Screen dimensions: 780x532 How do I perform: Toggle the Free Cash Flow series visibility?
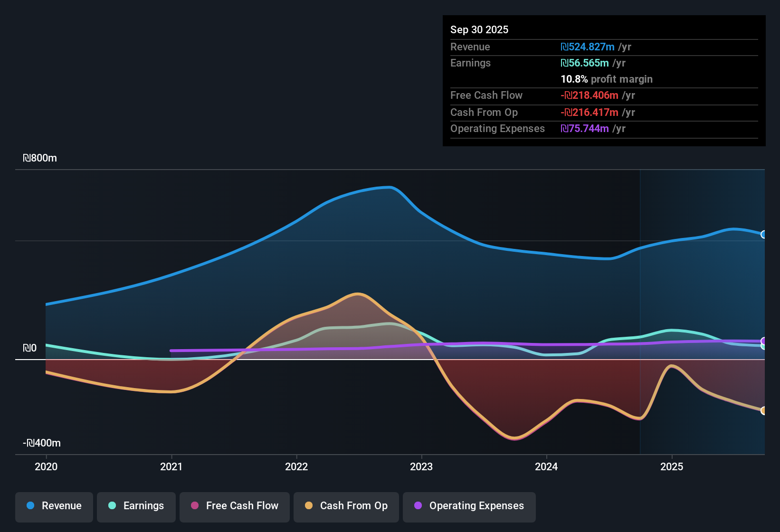point(234,506)
